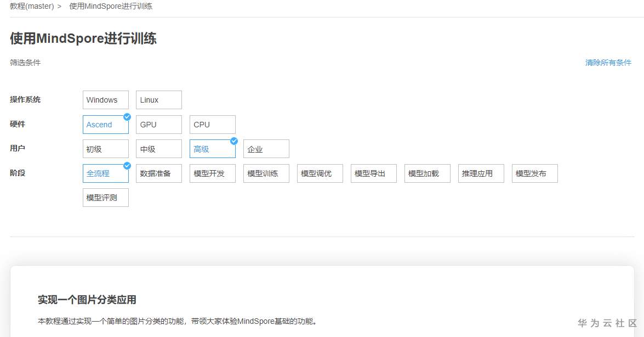Filter by CPU hardware

213,125
